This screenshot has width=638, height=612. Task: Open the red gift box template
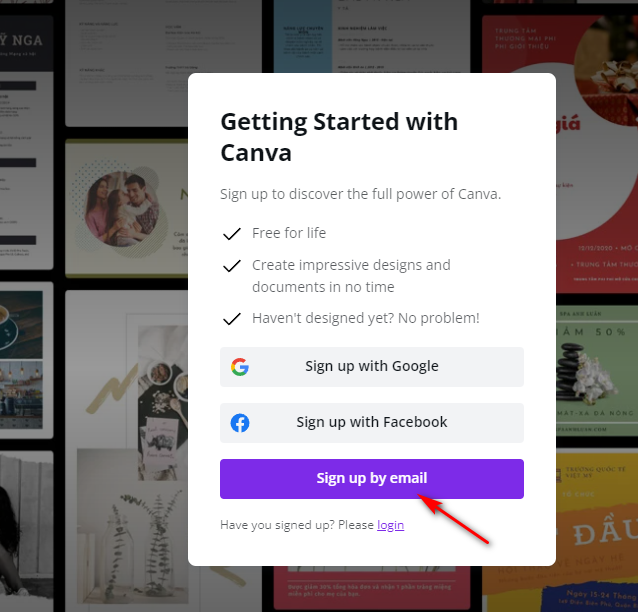[x=597, y=154]
